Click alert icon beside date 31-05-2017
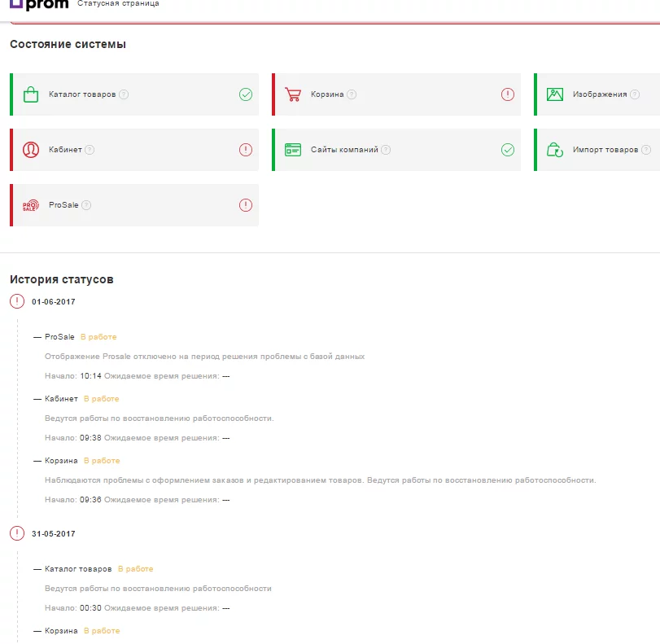The height and width of the screenshot is (644, 660). pyautogui.click(x=17, y=533)
